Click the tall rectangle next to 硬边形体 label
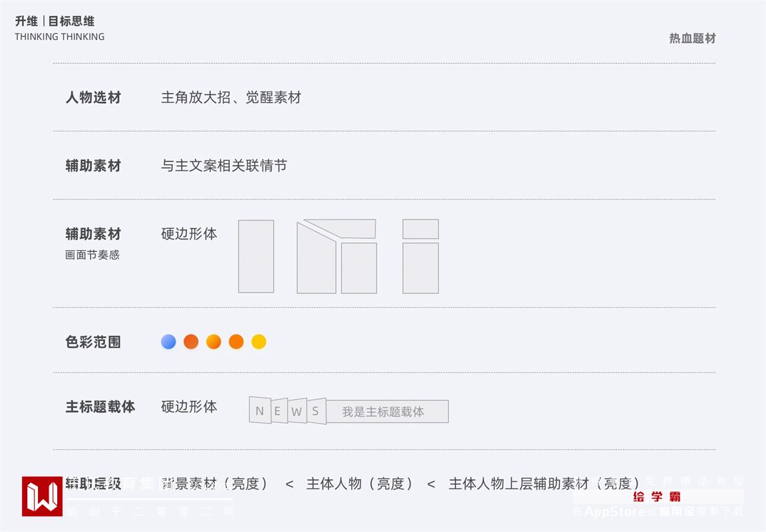Image resolution: width=766 pixels, height=532 pixels. (x=256, y=257)
